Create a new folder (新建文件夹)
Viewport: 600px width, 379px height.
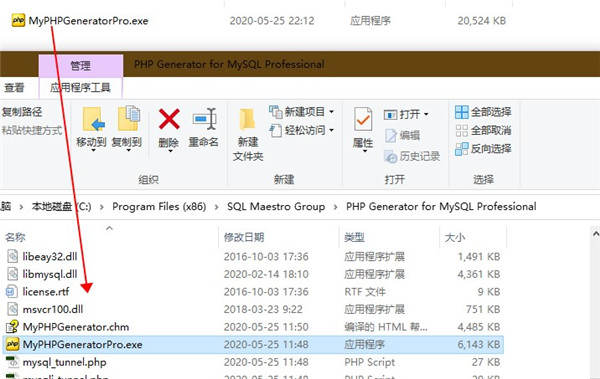pos(247,134)
